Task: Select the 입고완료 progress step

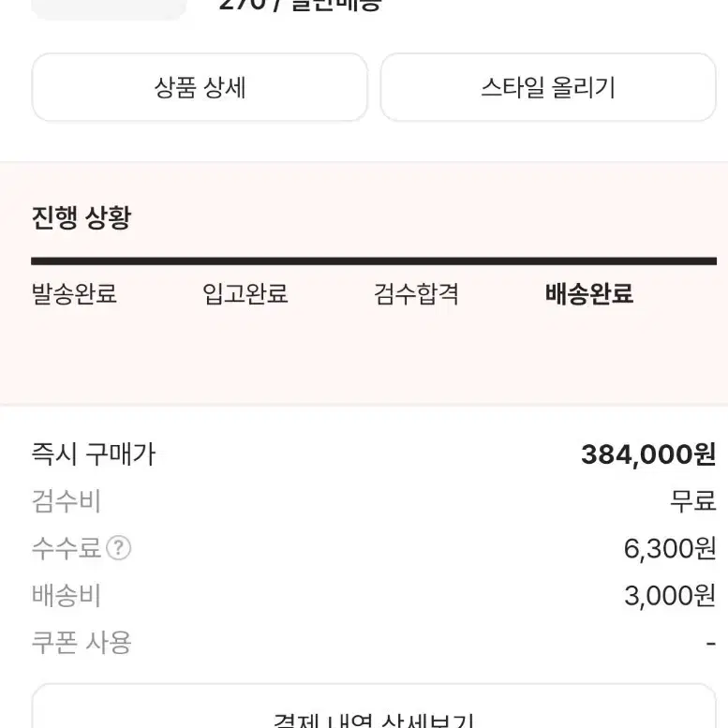Action: 245,294
